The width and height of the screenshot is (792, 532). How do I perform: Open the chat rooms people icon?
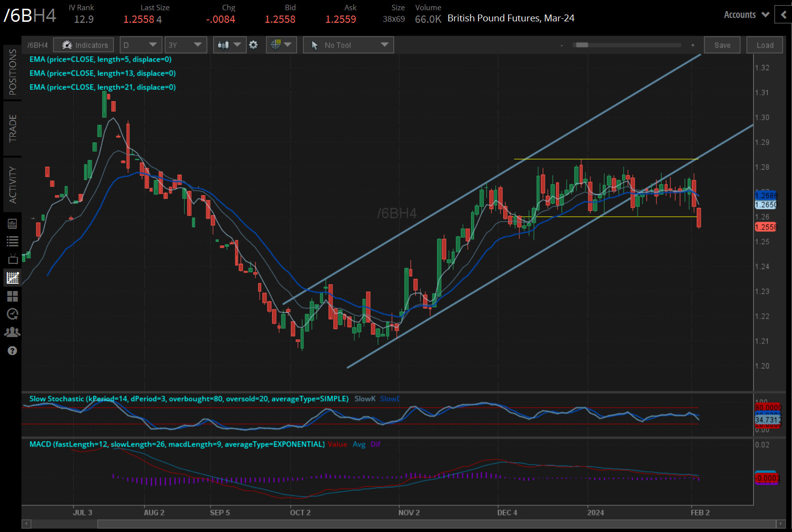(13, 331)
